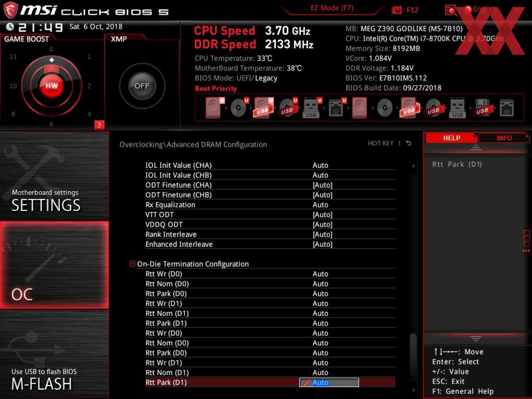This screenshot has height=399, width=532.
Task: Select the IOL Init Value (CHB) row
Action: pos(270,175)
